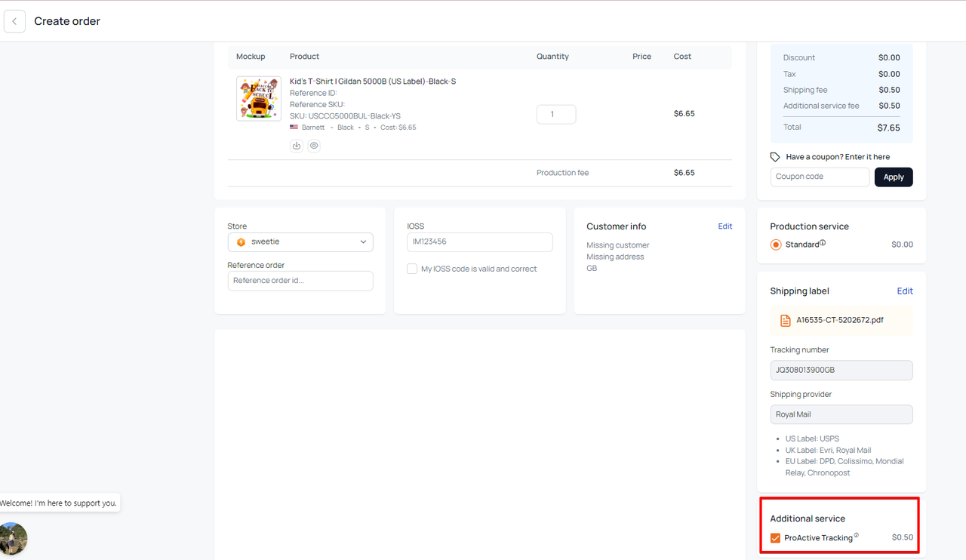Uncheck the ProActive Tracking checkbox
Screen dimensions: 966x560
click(775, 538)
